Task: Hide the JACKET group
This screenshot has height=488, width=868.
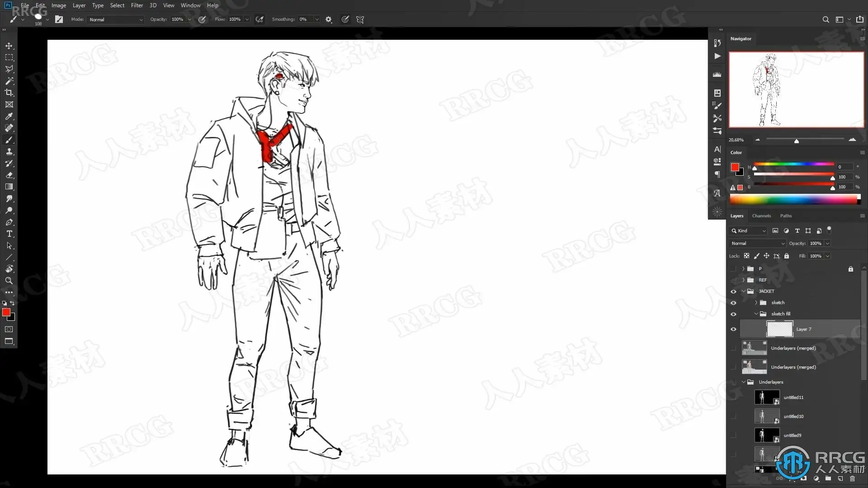Action: click(x=733, y=291)
